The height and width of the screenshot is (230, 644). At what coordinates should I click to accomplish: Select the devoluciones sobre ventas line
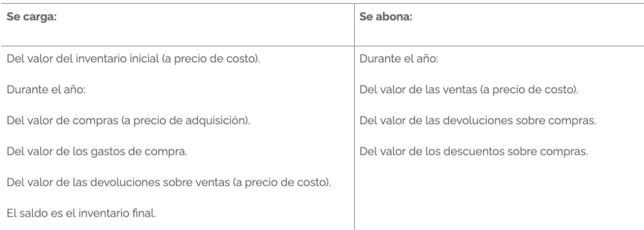pyautogui.click(x=169, y=182)
